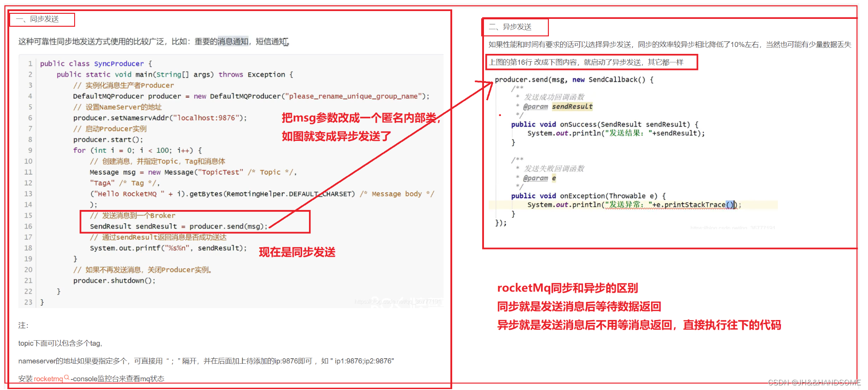The width and height of the screenshot is (868, 390).
Task: Click the comment "// 发送消息到一个Broker"
Action: [x=133, y=215]
